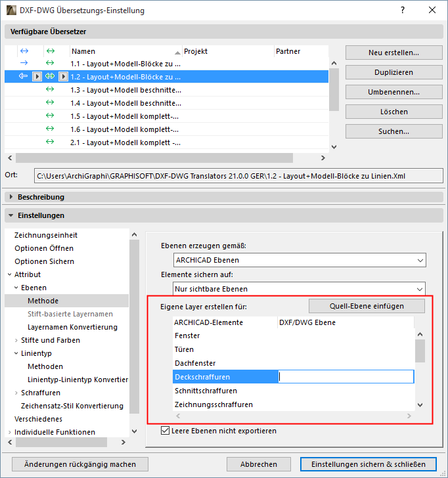
Task: Open the Ebenen erzeugen gemäß dropdown
Action: point(300,260)
